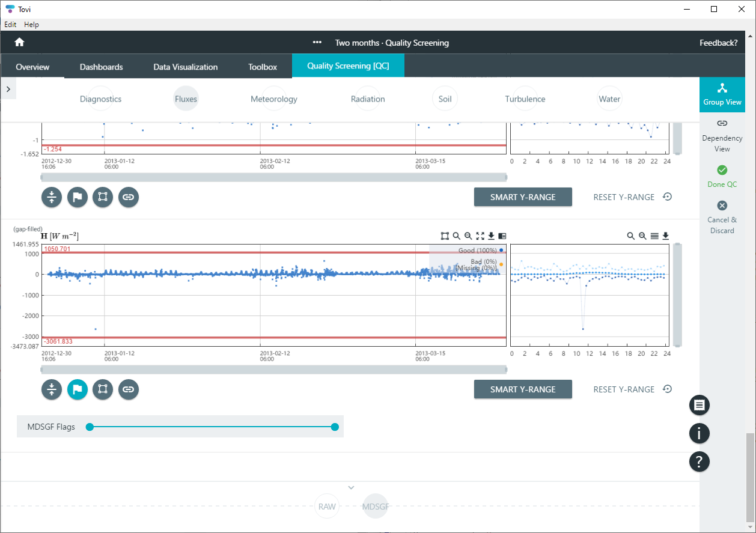The width and height of the screenshot is (756, 533).
Task: Toggle the flag button under the upper chart
Action: (78, 197)
